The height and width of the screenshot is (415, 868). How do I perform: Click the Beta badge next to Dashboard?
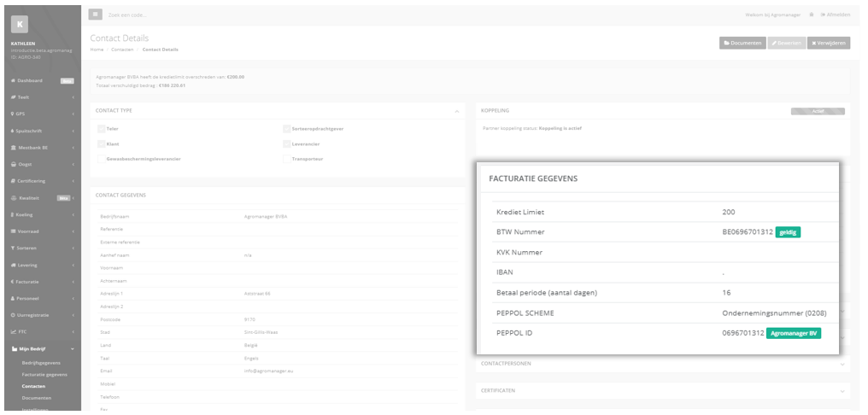pyautogui.click(x=67, y=81)
